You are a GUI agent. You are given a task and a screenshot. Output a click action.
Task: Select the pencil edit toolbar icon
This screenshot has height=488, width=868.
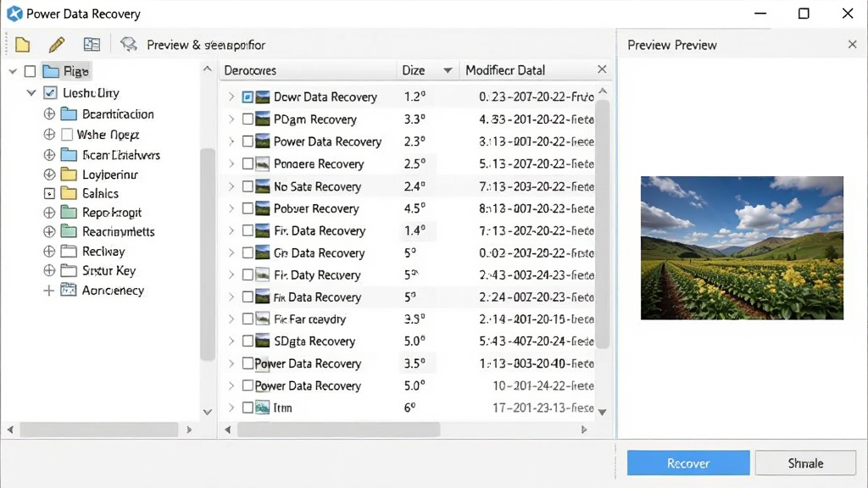[x=57, y=44]
